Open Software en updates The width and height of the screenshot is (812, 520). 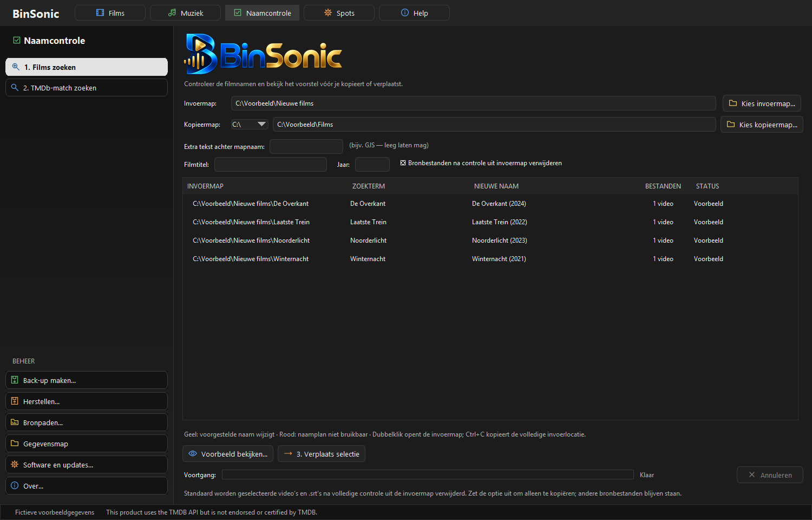click(x=87, y=465)
